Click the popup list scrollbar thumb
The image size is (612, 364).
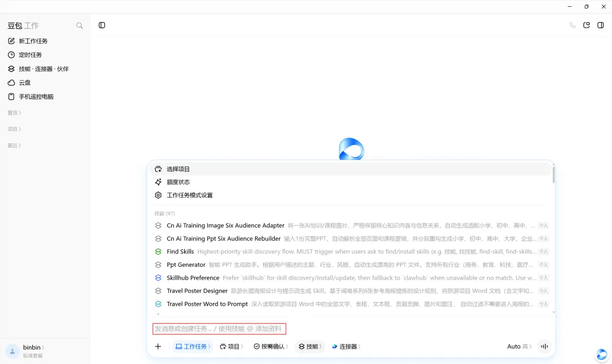point(554,175)
